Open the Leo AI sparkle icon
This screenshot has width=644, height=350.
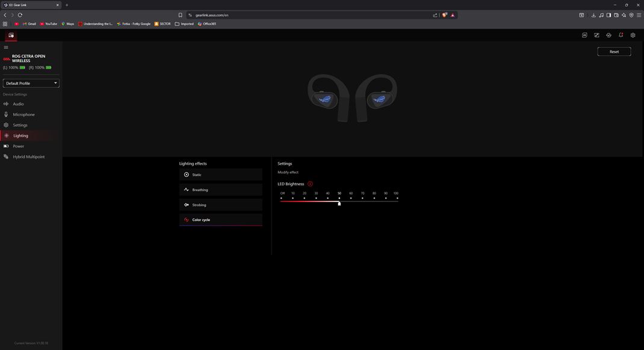click(x=624, y=15)
